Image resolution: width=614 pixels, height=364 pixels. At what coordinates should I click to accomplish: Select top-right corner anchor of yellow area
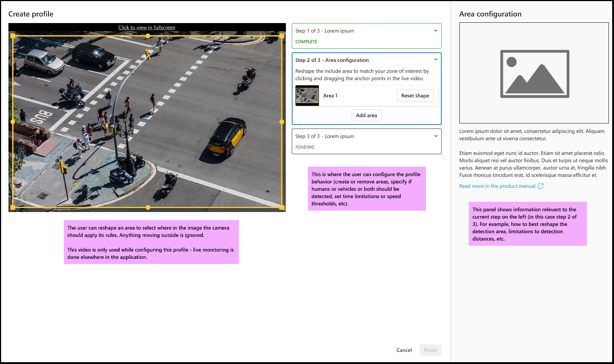click(282, 36)
